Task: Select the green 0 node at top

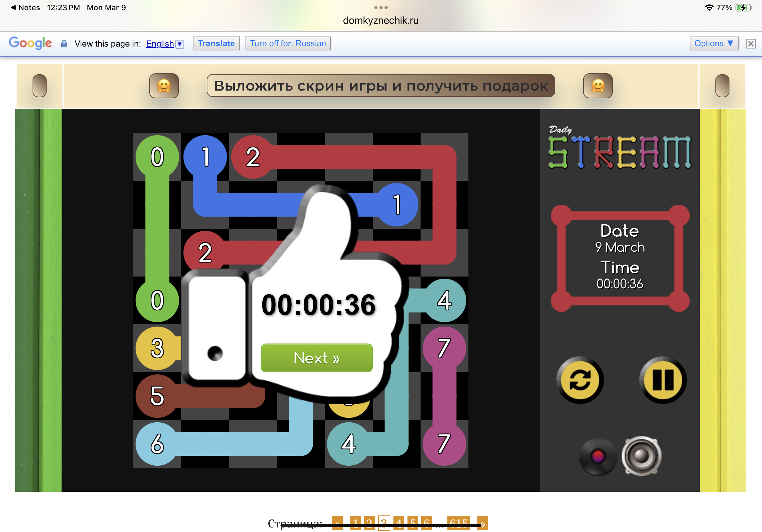Action: [157, 157]
